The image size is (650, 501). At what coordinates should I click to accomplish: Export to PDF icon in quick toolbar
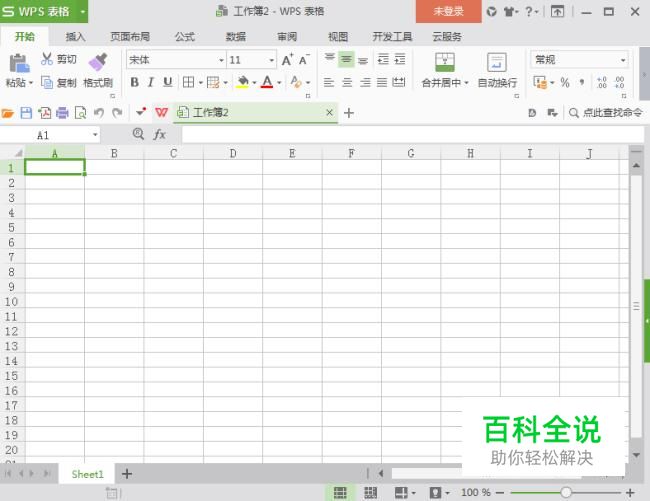click(x=44, y=113)
